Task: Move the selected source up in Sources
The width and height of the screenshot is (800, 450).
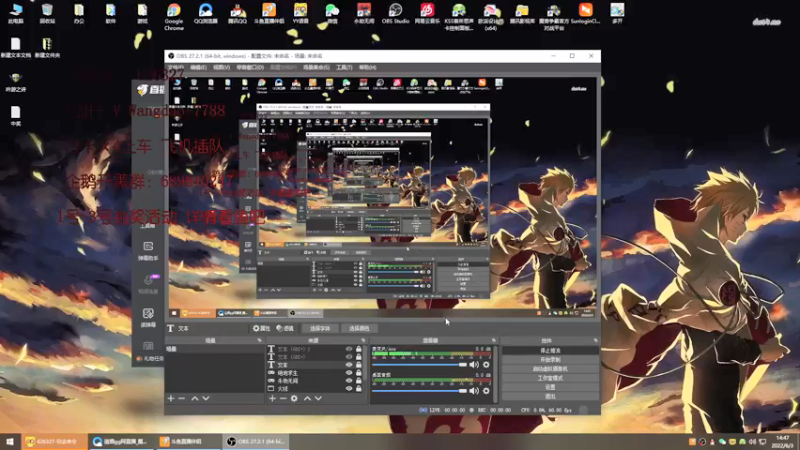Action: 307,398
